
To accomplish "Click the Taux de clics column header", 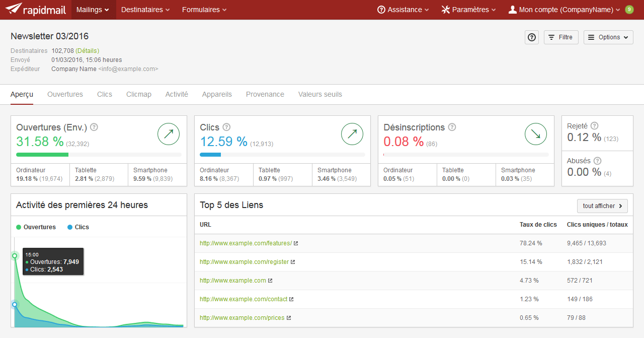I will [538, 225].
